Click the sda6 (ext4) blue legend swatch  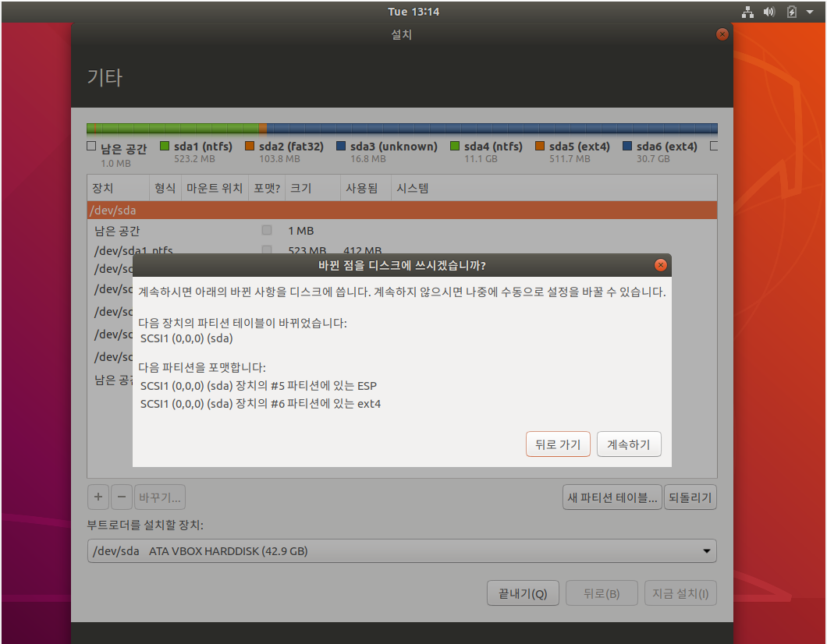point(627,146)
